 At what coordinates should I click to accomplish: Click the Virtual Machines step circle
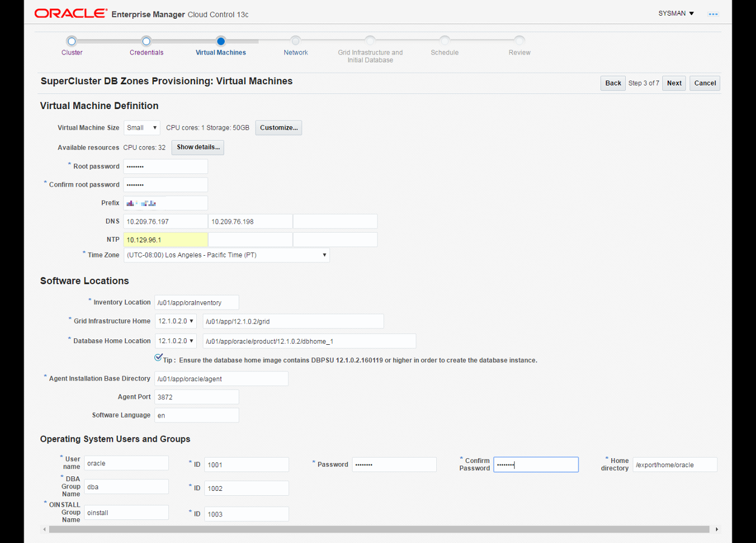coord(220,41)
